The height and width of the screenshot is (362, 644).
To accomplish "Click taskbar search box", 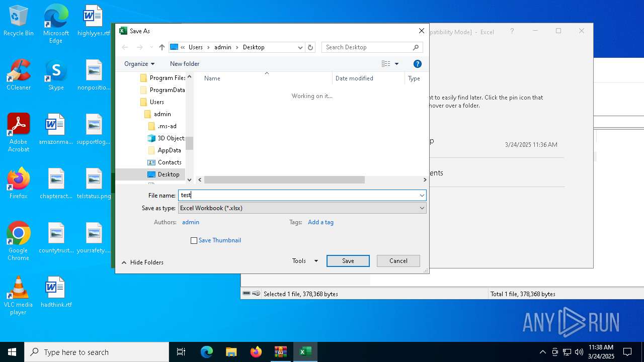I will [97, 352].
